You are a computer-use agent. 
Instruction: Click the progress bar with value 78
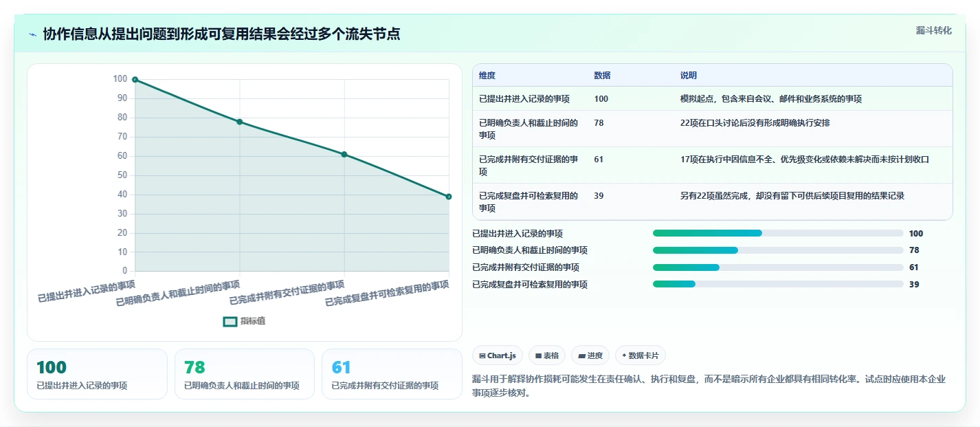pos(778,250)
